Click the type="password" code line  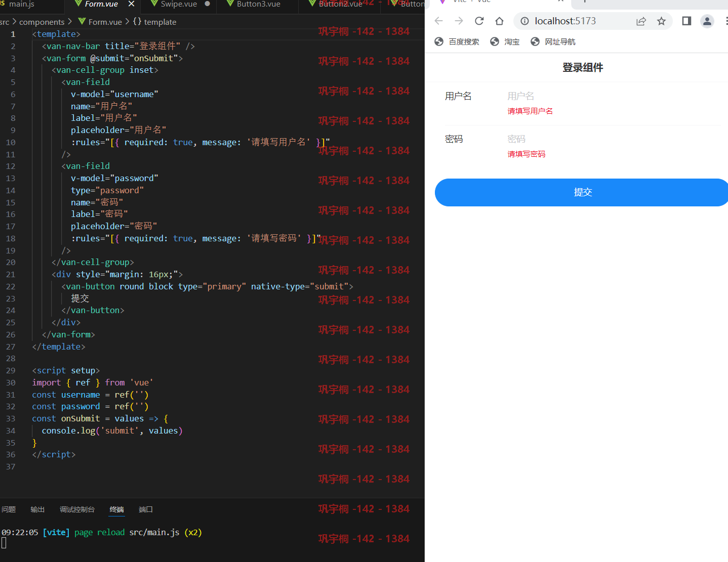click(107, 191)
